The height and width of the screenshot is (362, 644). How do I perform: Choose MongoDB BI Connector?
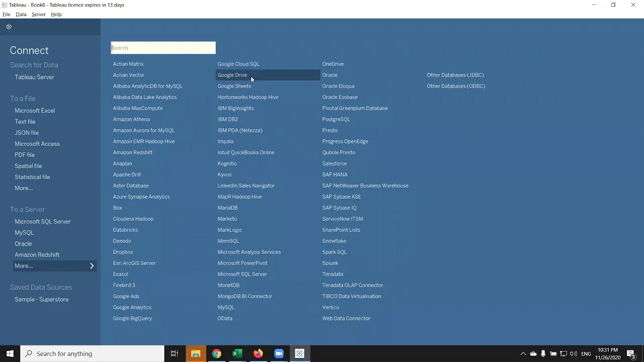[245, 296]
